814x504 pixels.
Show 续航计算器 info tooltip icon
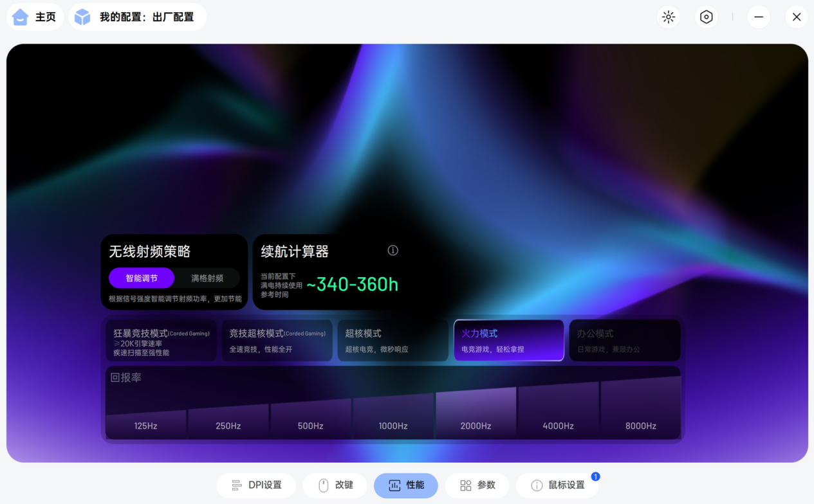(393, 251)
